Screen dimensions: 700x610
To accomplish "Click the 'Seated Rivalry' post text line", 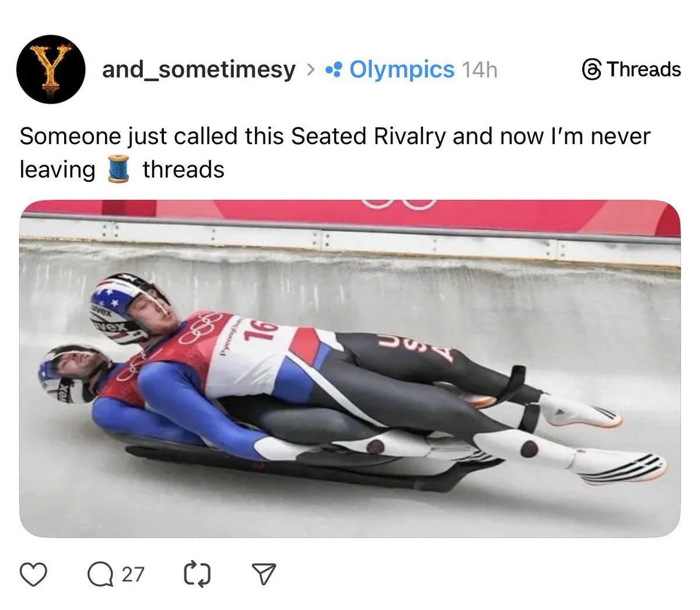I will pyautogui.click(x=334, y=136).
